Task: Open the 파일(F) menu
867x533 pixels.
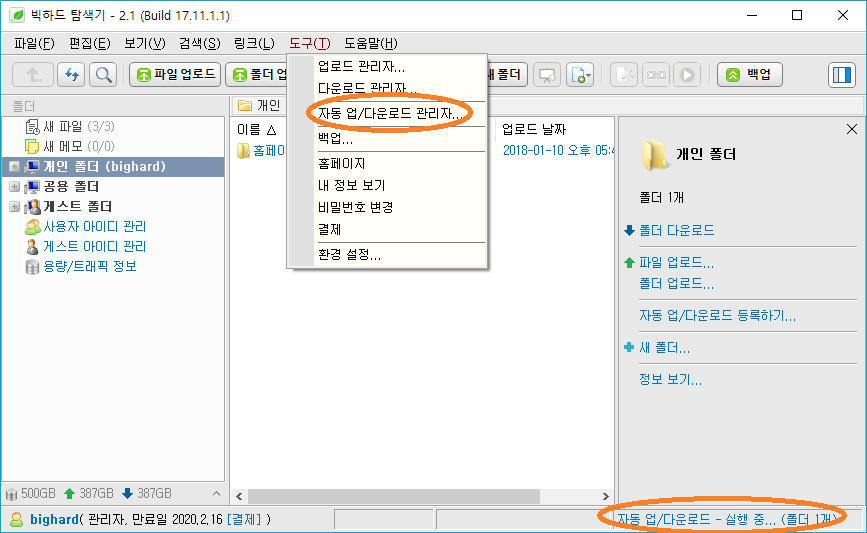Action: point(34,43)
